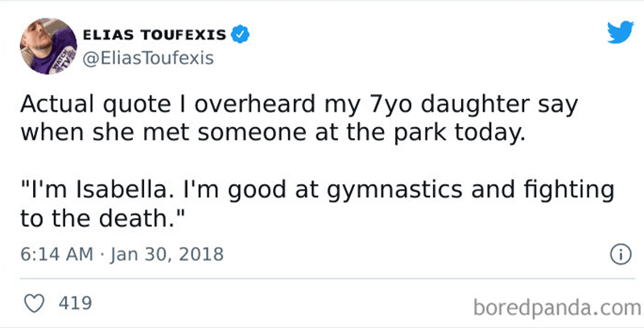Click the divider line above the likes
The image size is (644, 328).
[328, 279]
